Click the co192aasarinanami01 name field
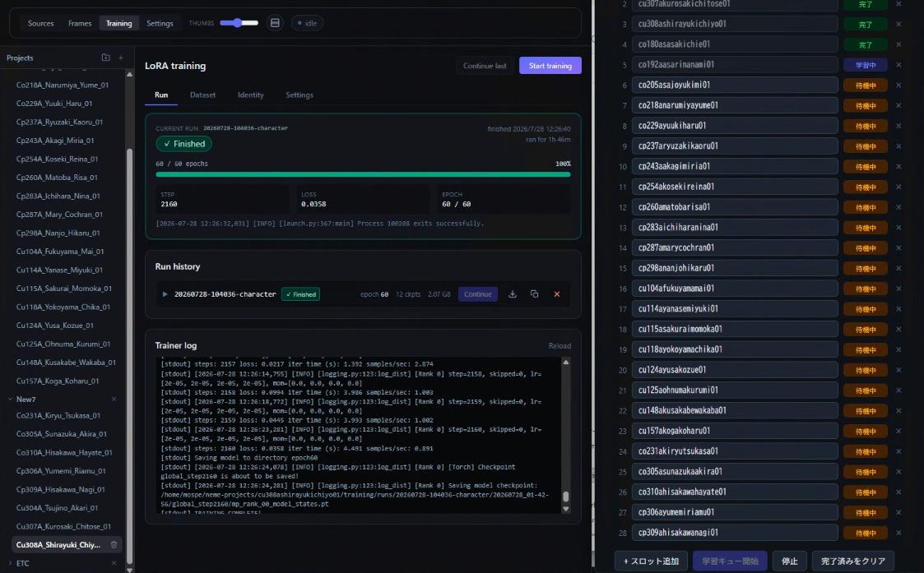Viewport: 924px width, 573px height. click(x=735, y=65)
